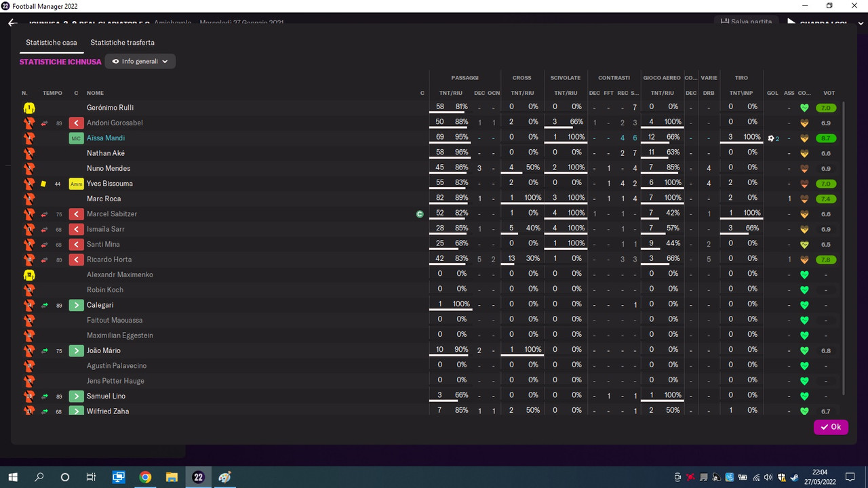The width and height of the screenshot is (868, 488).
Task: Click the goal ball icon for Aïssa Mandi
Action: pyautogui.click(x=771, y=138)
